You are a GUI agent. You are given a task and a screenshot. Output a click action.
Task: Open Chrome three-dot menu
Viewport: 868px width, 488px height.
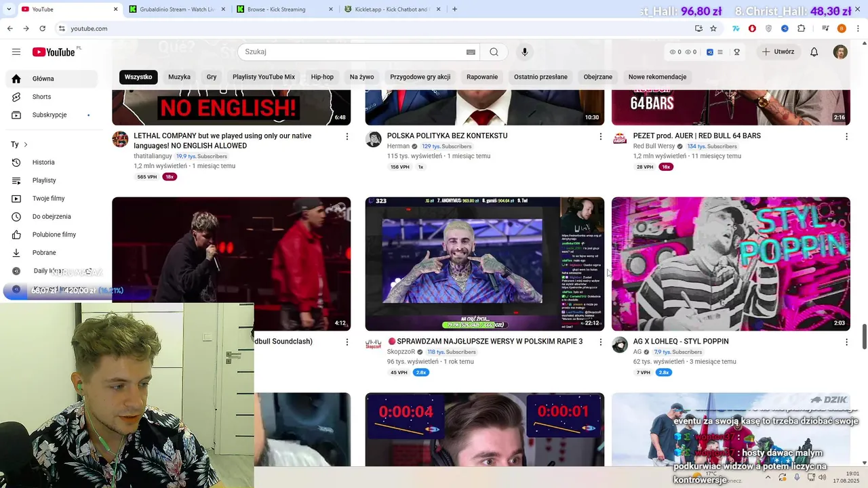(x=858, y=28)
